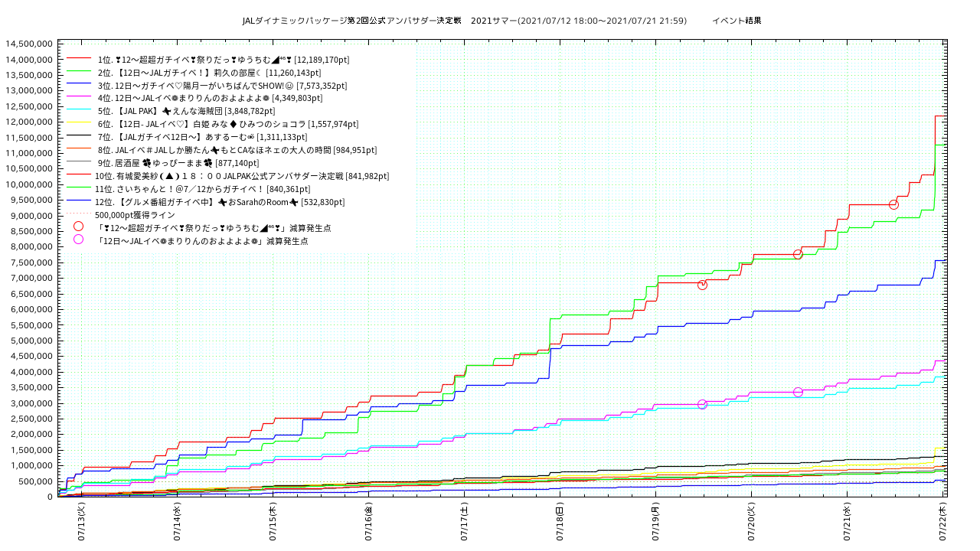The width and height of the screenshot is (980, 551).
Task: Click the '12,000,000' y-axis label
Action: (29, 122)
